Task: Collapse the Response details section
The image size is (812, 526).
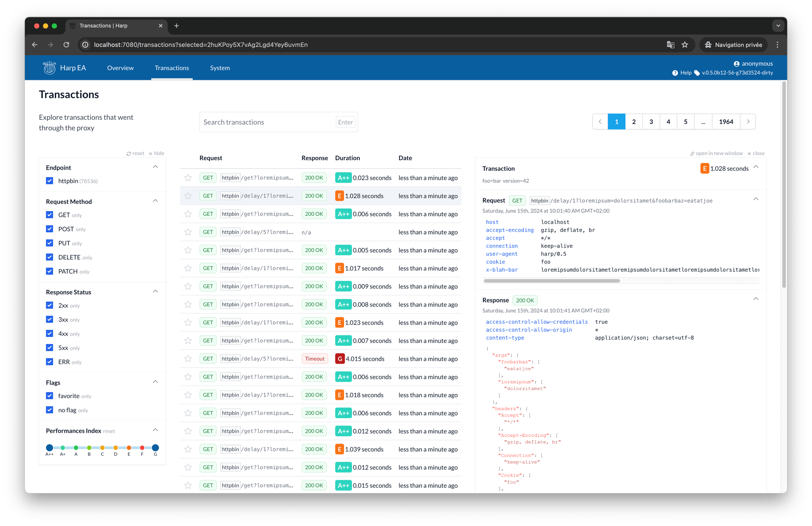Action: tap(756, 299)
